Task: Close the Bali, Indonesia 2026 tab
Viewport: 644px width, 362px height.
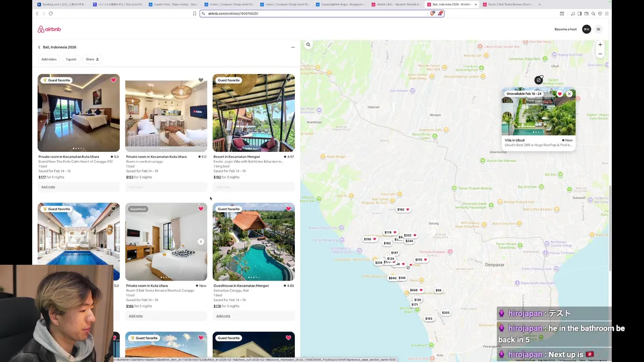Action: pos(475,5)
